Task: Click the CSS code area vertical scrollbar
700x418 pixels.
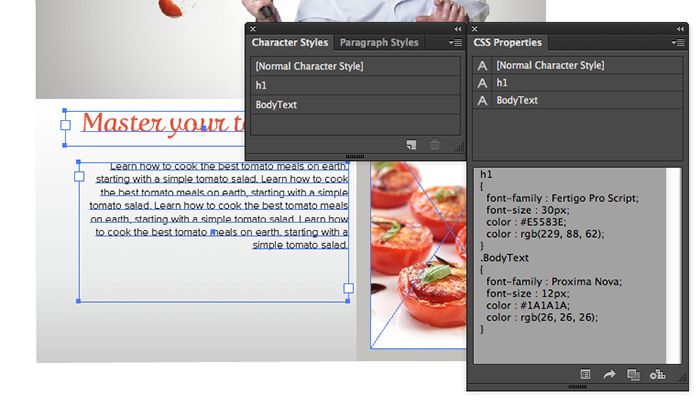Action: coord(674,266)
